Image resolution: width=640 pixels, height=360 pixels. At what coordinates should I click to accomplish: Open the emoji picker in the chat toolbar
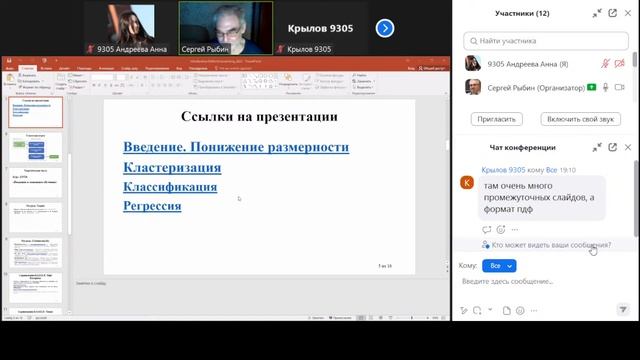point(520,311)
